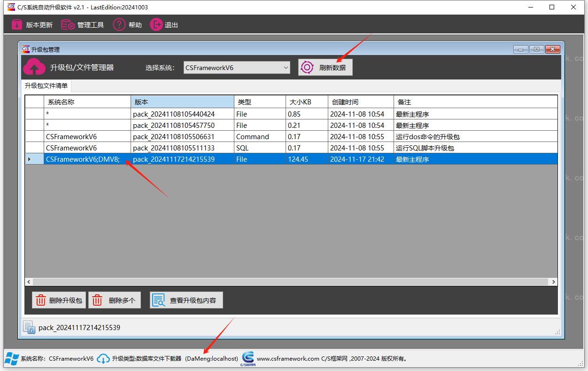Viewport: 588px width, 371px height.
Task: Switch to 升级包文件清单 tab
Action: pyautogui.click(x=46, y=86)
